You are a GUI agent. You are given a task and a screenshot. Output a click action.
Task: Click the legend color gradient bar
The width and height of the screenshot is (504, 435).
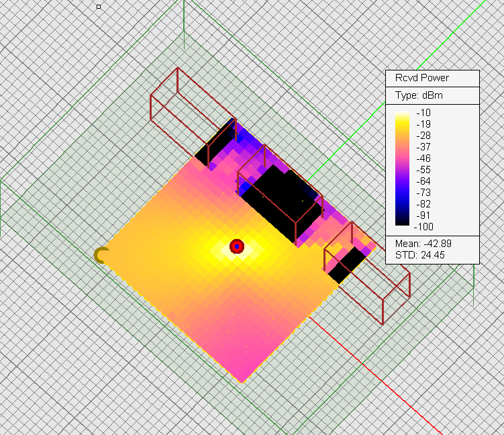[403, 169]
